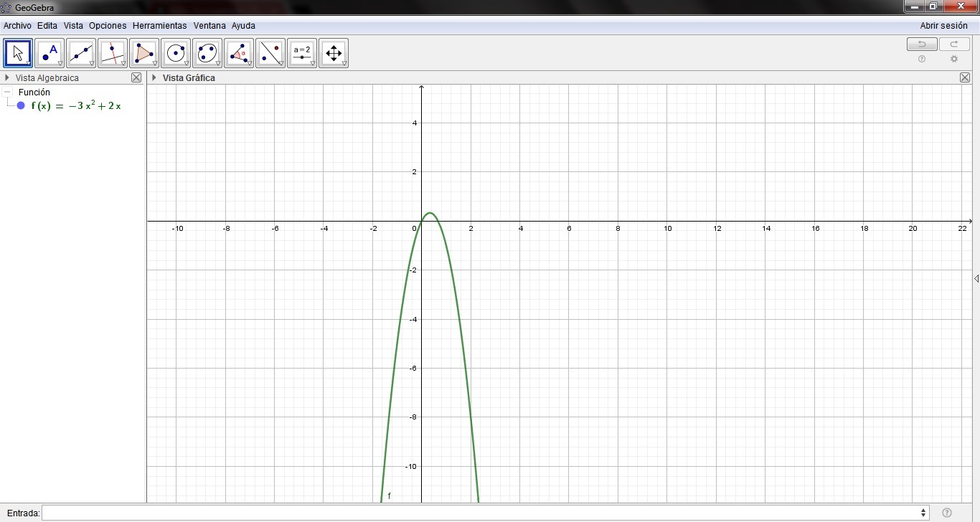Select the Perpendicular Line tool
This screenshot has width=980, height=522.
[x=113, y=53]
